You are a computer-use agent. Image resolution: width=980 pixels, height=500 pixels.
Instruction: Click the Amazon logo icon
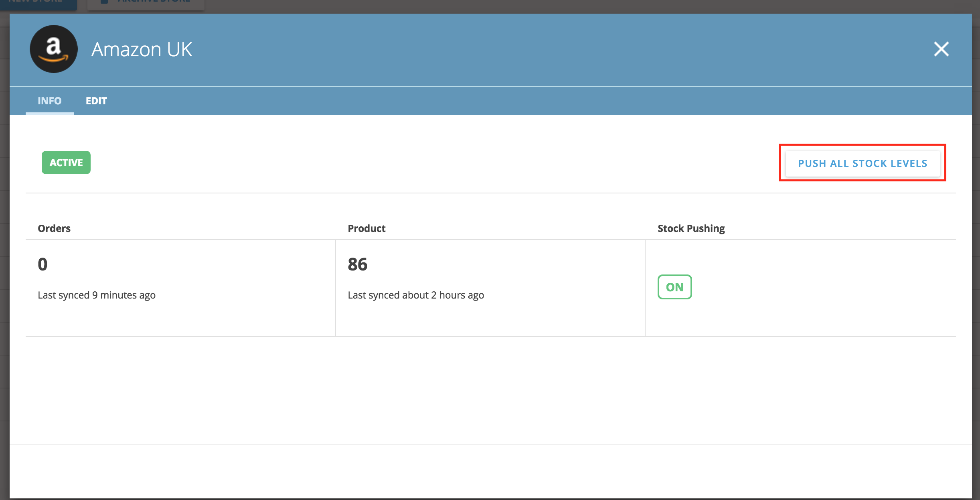pos(54,49)
